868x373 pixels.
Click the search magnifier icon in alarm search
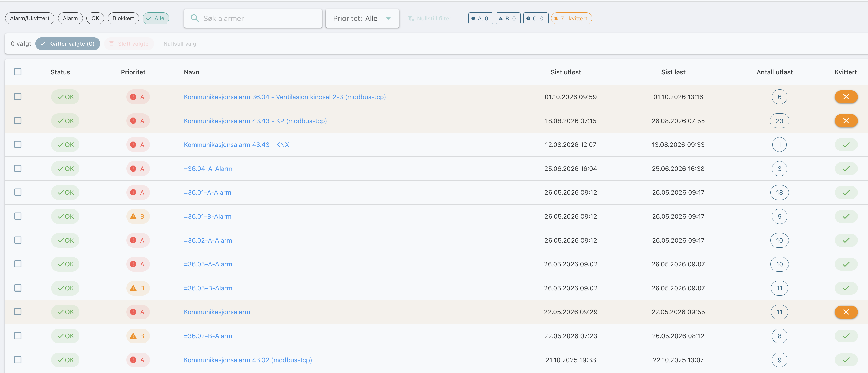(195, 18)
